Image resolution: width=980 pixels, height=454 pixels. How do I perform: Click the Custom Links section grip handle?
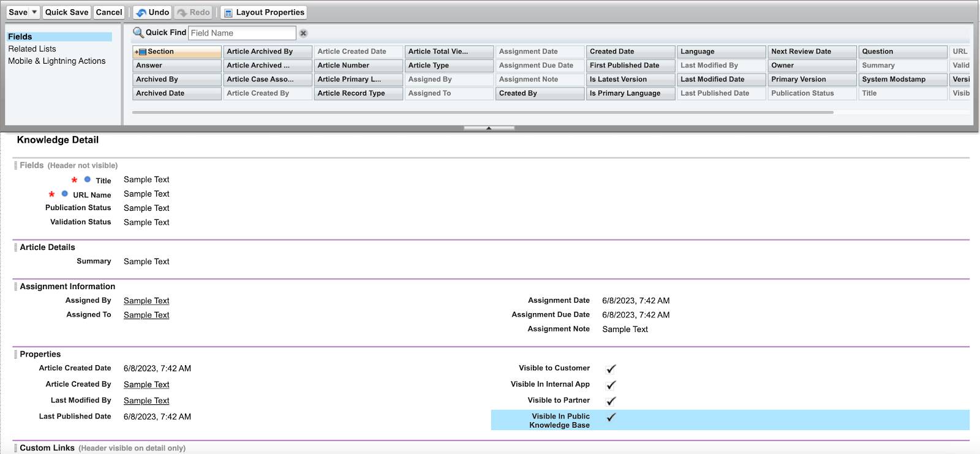15,448
